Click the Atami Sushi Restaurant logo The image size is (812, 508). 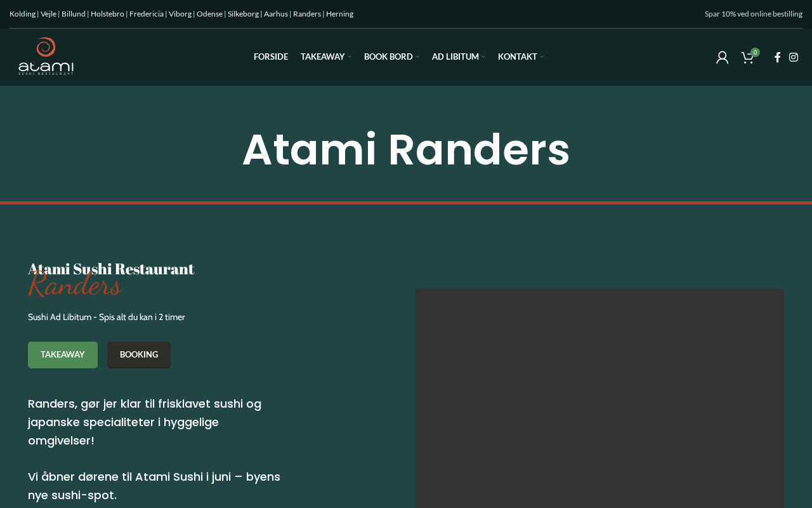coord(46,57)
